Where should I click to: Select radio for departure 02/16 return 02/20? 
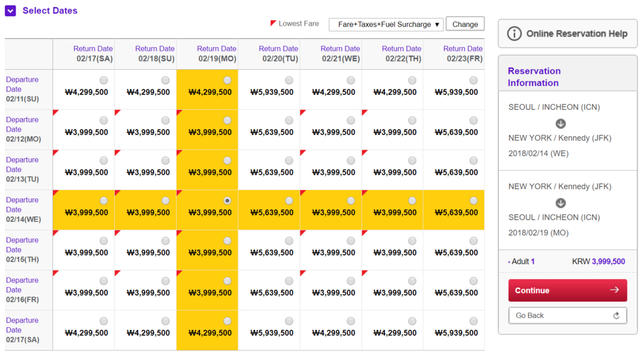289,281
